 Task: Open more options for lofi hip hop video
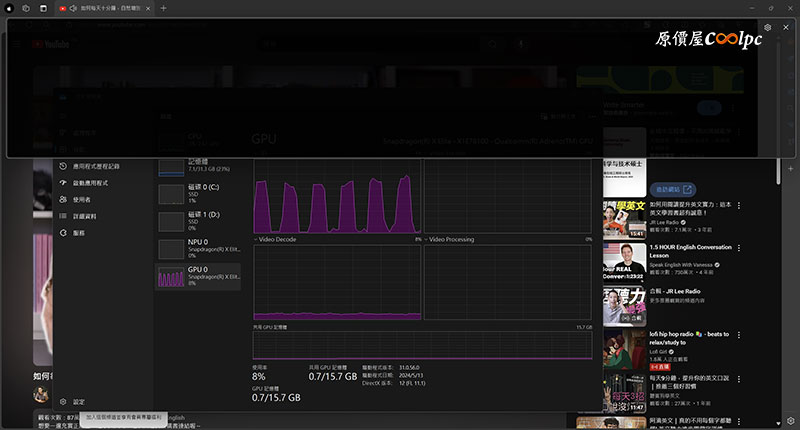click(x=739, y=335)
